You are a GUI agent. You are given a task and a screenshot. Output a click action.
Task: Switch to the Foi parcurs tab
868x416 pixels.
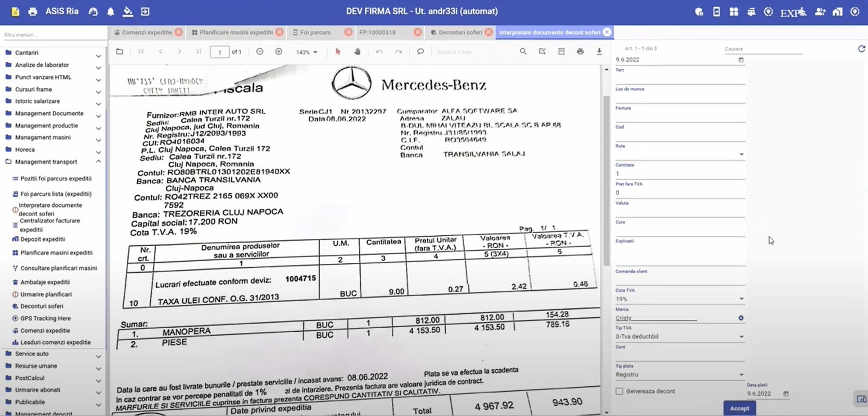point(315,32)
